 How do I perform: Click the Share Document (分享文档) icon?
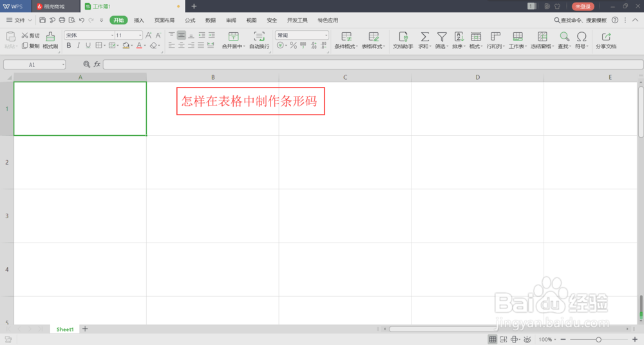[606, 37]
